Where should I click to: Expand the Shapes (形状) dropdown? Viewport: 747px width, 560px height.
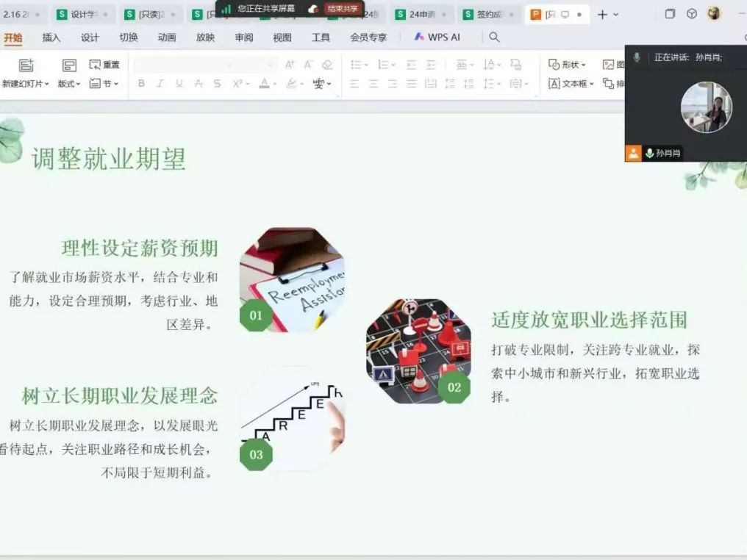[567, 65]
